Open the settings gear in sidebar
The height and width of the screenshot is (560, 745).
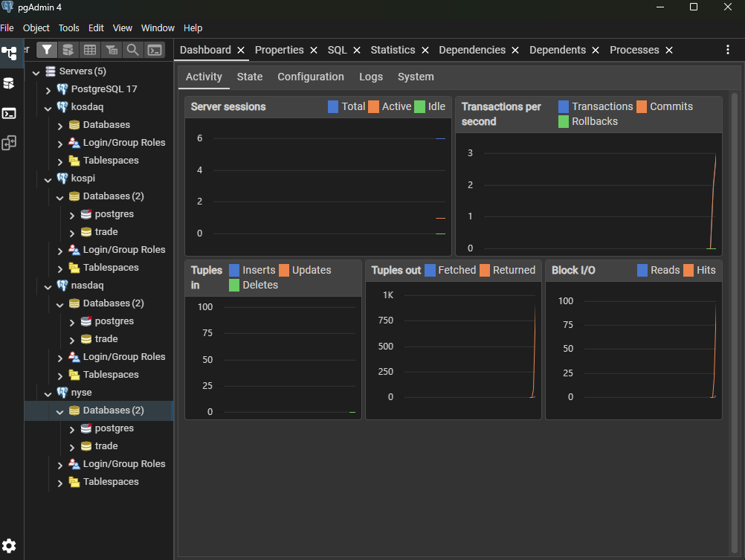point(9,546)
